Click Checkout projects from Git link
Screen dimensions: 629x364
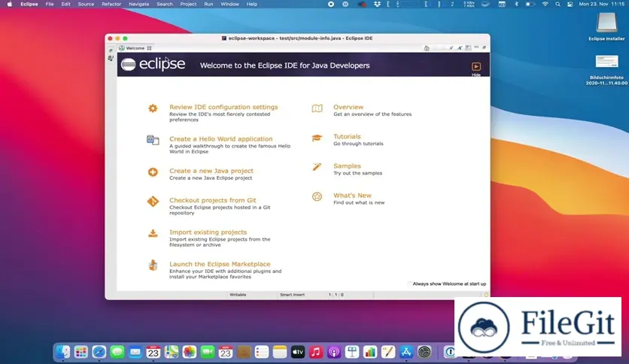tap(213, 200)
